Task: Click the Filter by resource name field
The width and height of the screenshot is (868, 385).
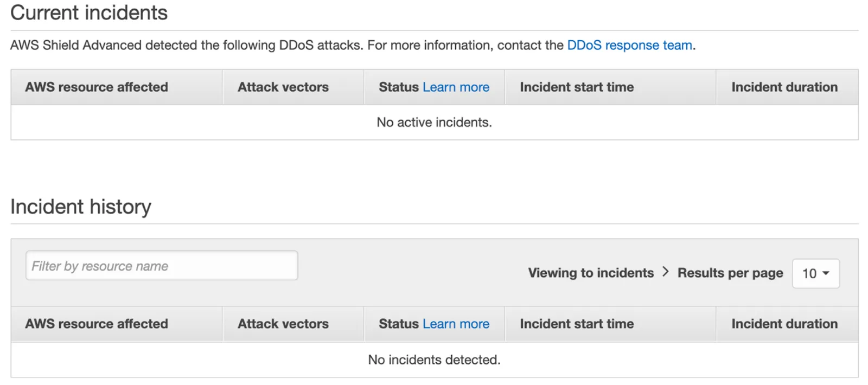Action: pos(161,266)
